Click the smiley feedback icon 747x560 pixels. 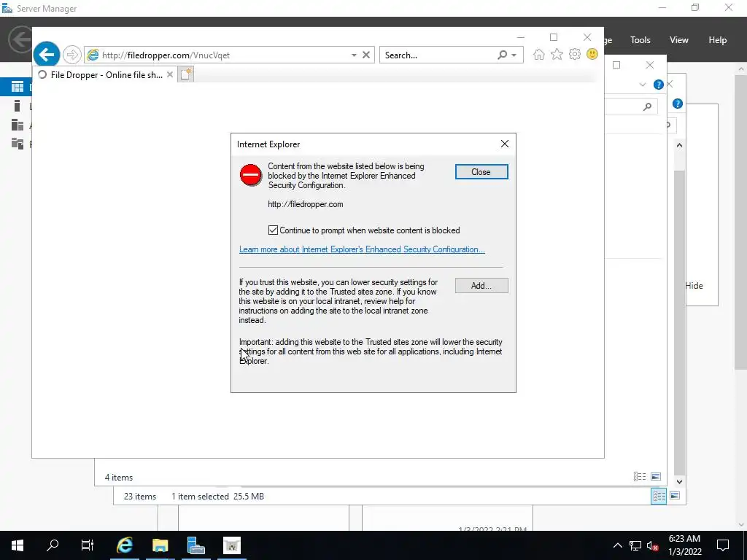pyautogui.click(x=592, y=54)
